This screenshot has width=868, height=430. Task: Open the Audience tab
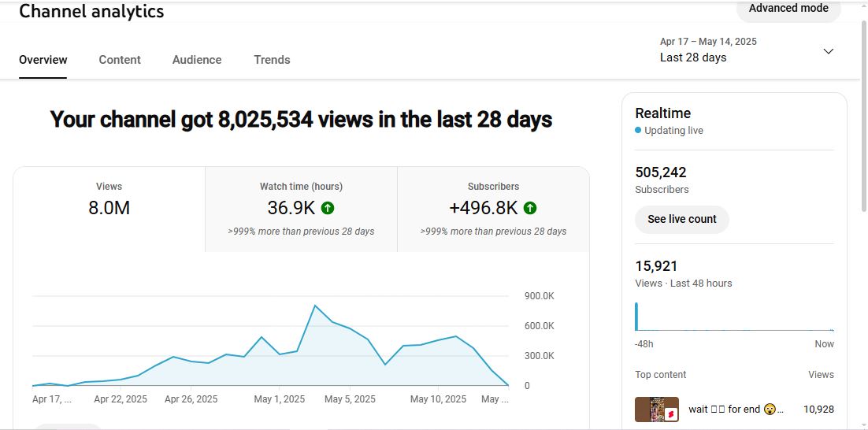197,60
